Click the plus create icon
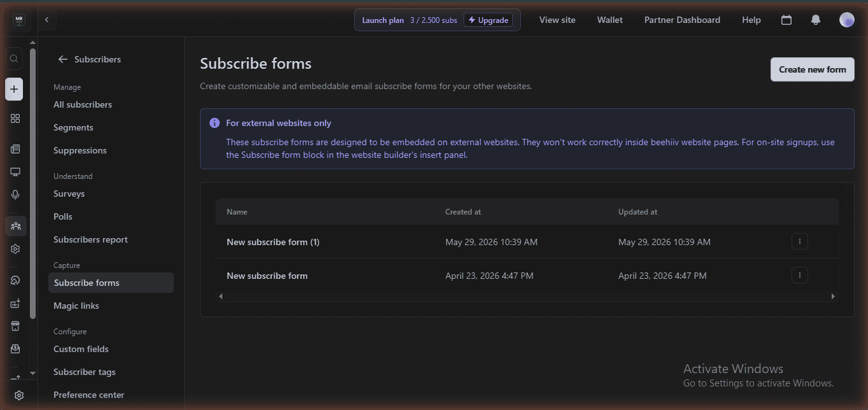 [14, 89]
